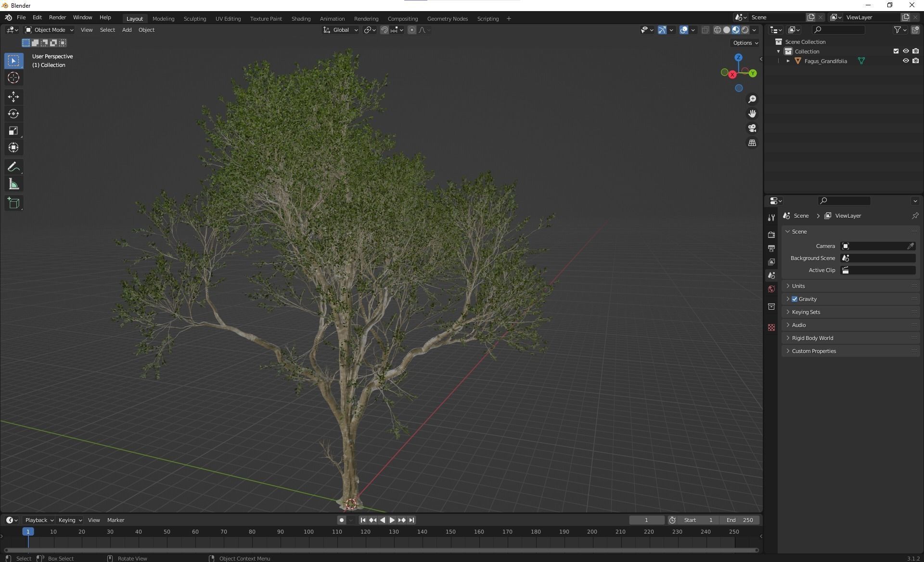924x562 pixels.
Task: Select the Measure tool
Action: coord(13,184)
